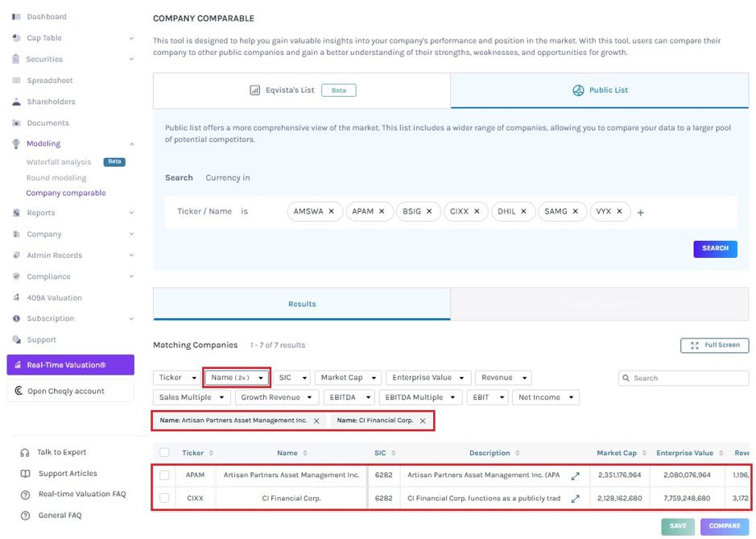756x539 pixels.
Task: Open Waterfall analysis under Modeling
Action: pos(58,162)
